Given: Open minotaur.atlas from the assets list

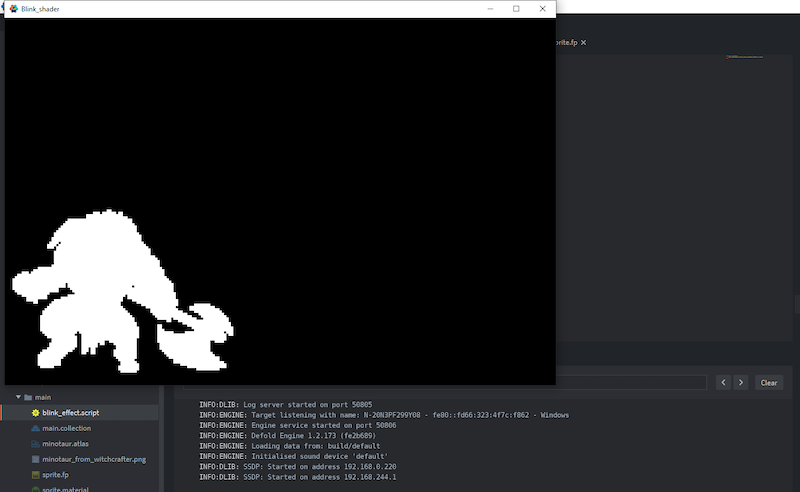Looking at the screenshot, I should (66, 443).
